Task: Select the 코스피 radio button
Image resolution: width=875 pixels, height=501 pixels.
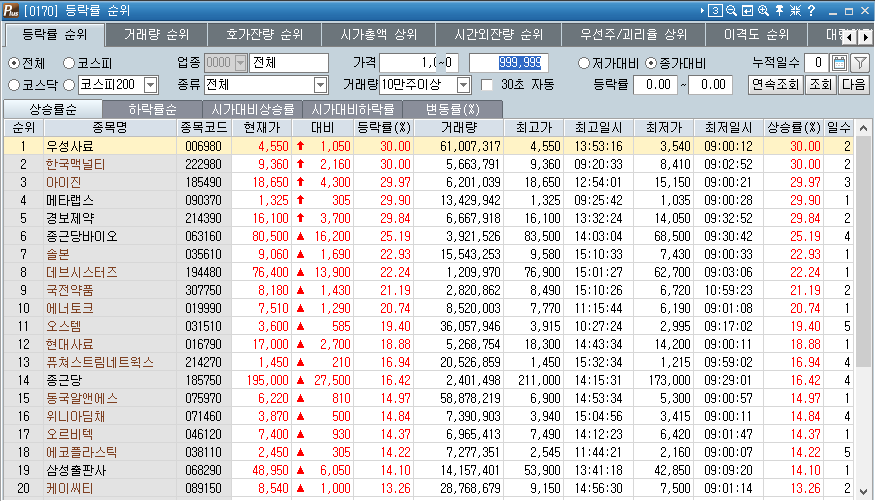Action: [x=69, y=63]
